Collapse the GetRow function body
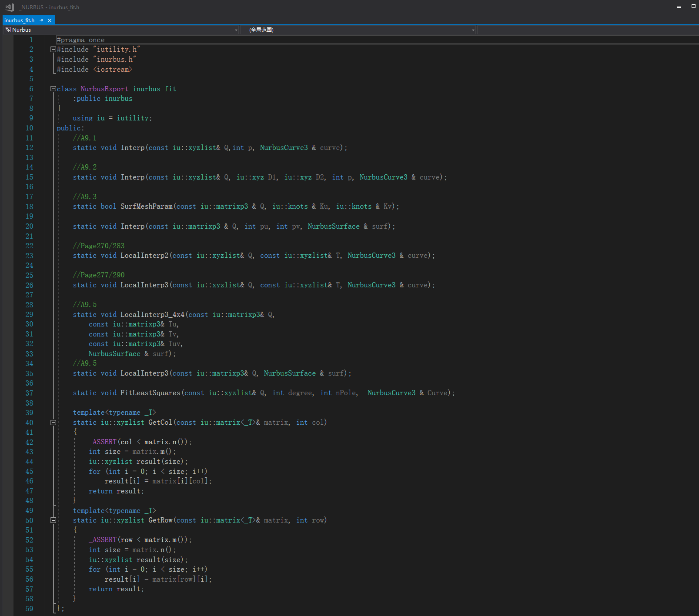The width and height of the screenshot is (699, 616). click(53, 520)
